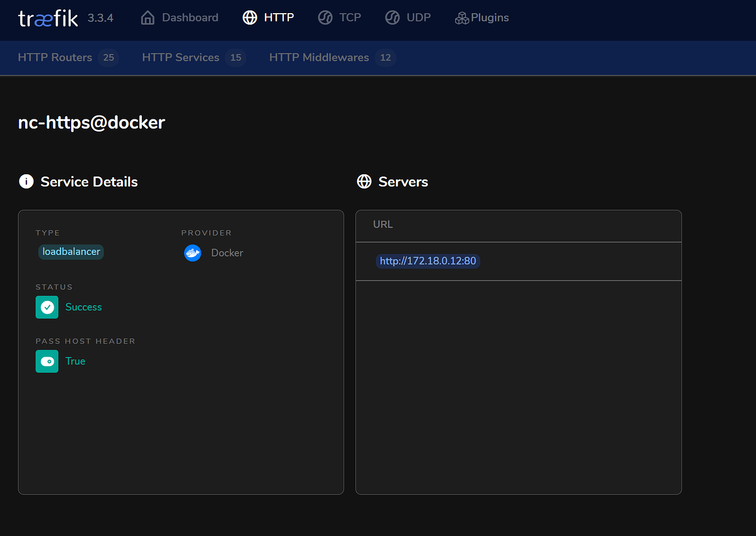This screenshot has width=756, height=536.
Task: Click the globe icon next to Servers
Action: click(x=364, y=181)
